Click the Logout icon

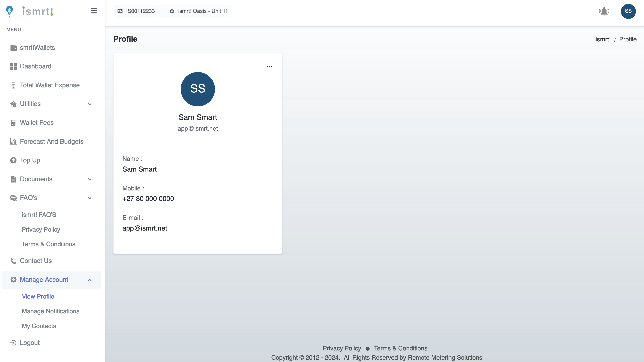click(x=13, y=342)
